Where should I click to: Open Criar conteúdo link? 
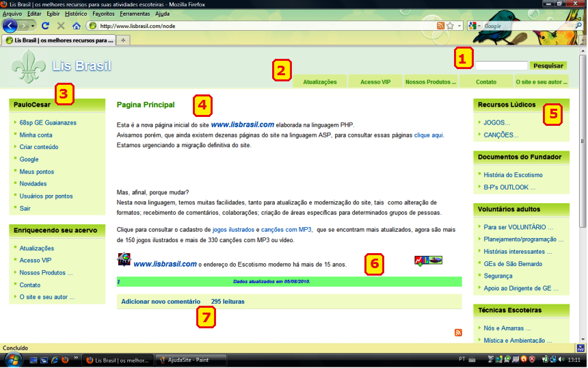click(38, 147)
